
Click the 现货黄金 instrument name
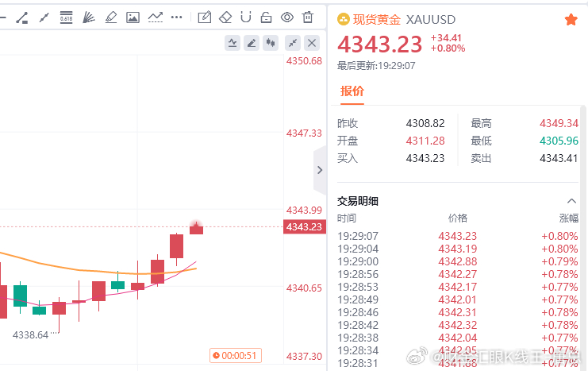(x=376, y=20)
